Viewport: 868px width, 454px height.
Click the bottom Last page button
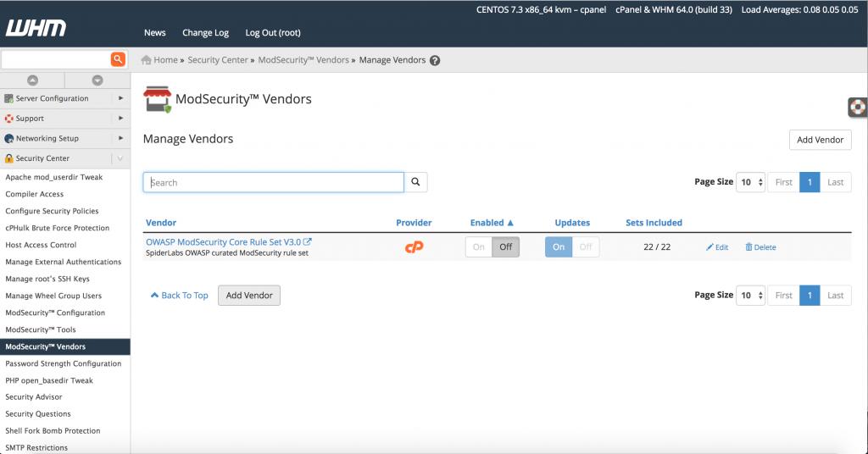[x=835, y=296]
